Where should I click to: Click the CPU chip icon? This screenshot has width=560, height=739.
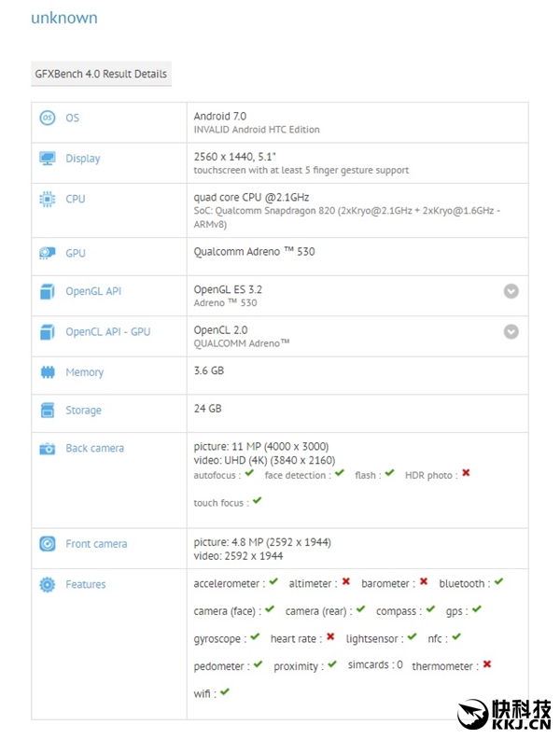(x=47, y=199)
